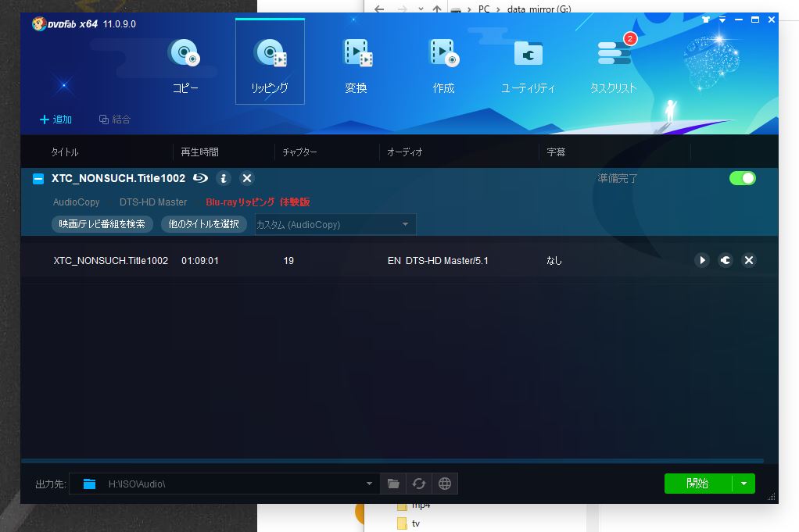
Task: Switch to the リッピング (Ripper) module
Action: [270, 62]
